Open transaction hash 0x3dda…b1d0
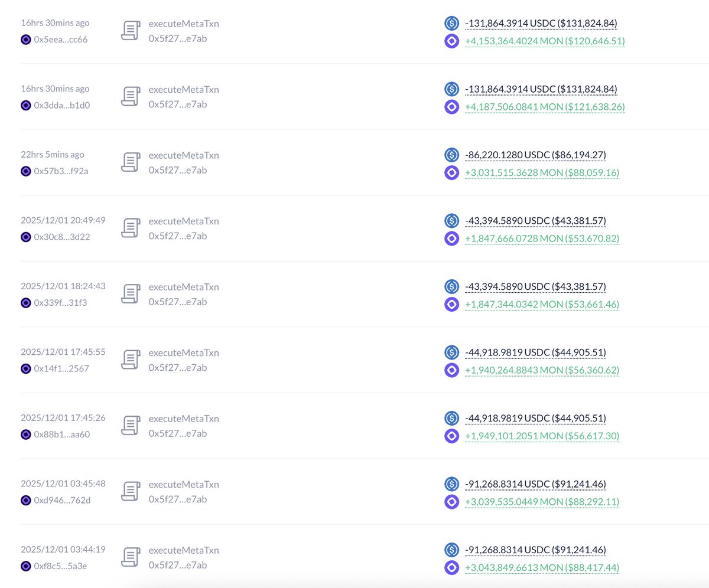The height and width of the screenshot is (588, 709). 62,105
